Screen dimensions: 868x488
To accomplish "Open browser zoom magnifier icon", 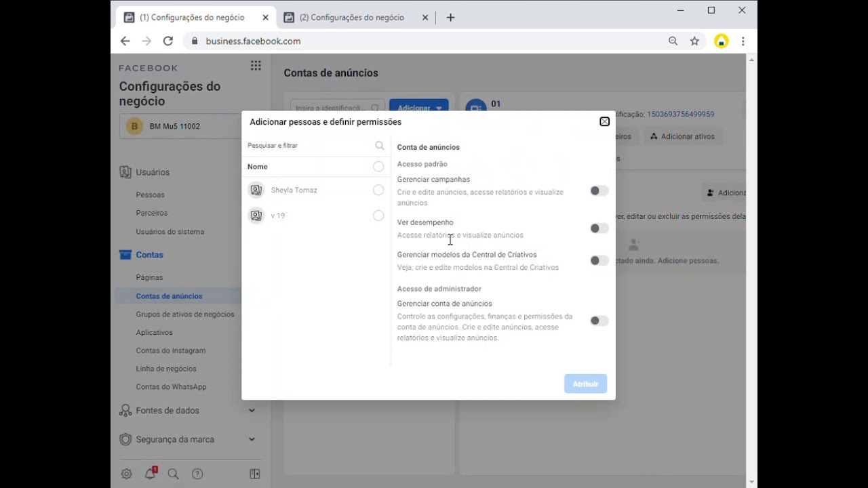I will tap(673, 41).
